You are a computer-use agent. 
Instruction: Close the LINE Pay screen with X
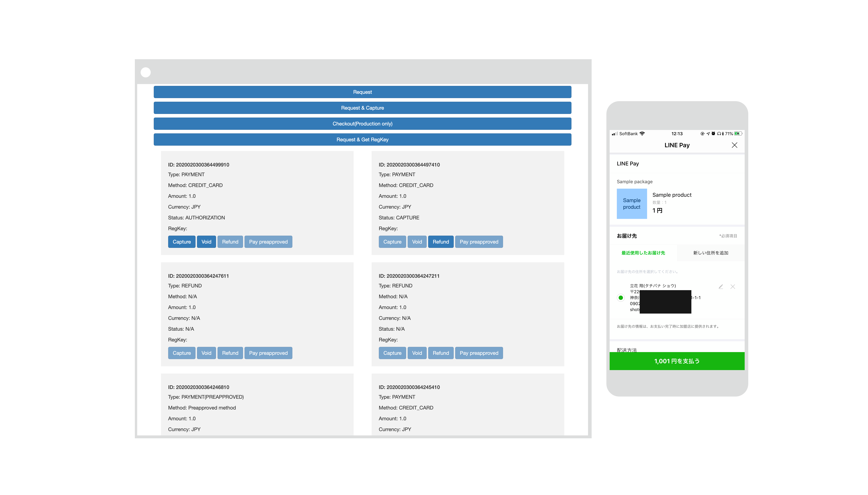tap(734, 145)
